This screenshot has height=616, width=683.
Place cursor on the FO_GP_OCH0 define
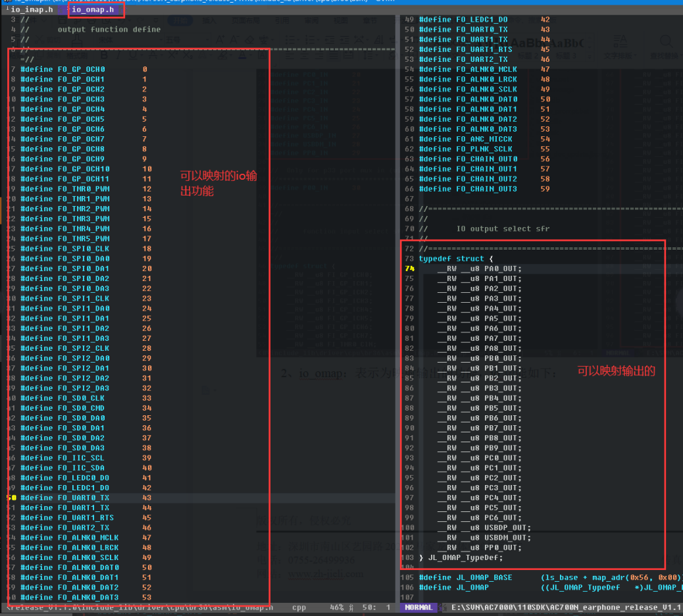84,69
